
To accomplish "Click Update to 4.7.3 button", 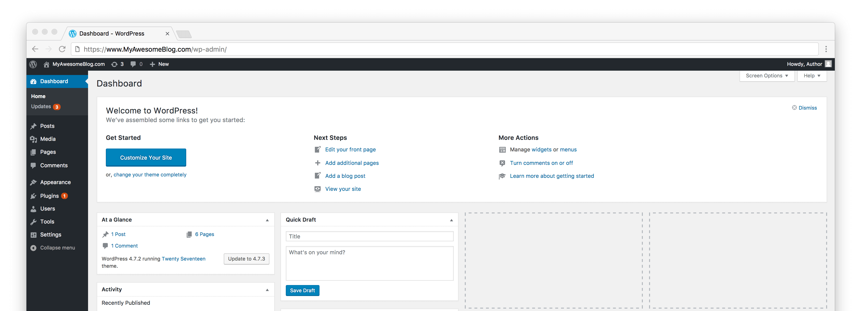I will point(246,259).
